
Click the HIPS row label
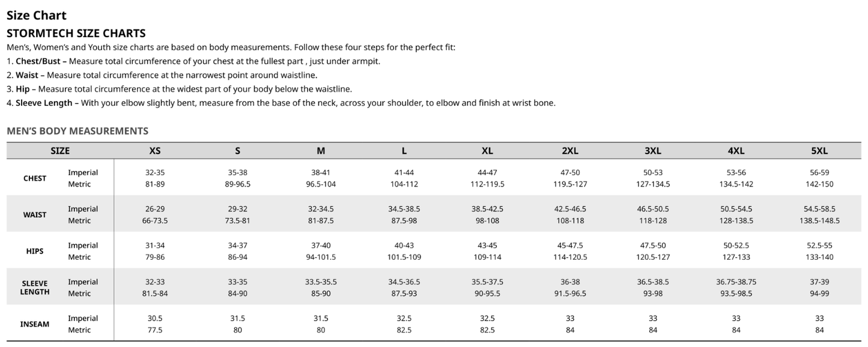pyautogui.click(x=35, y=251)
